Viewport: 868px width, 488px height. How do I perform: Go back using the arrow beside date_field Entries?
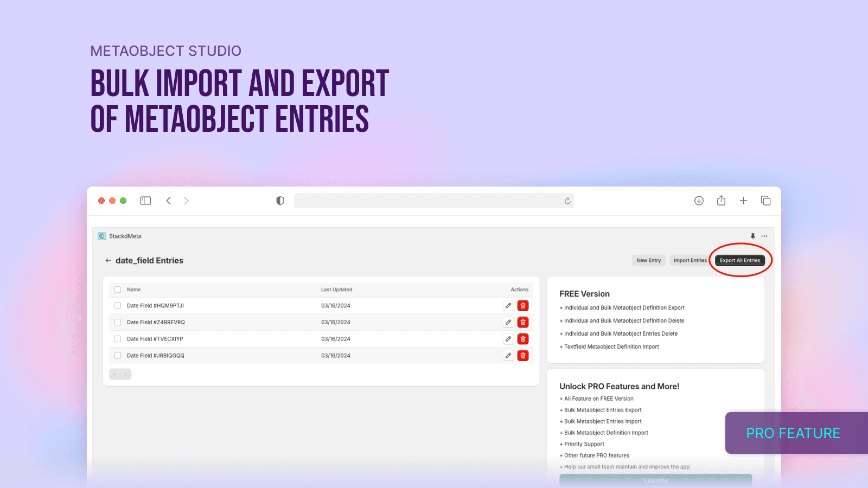[x=107, y=260]
